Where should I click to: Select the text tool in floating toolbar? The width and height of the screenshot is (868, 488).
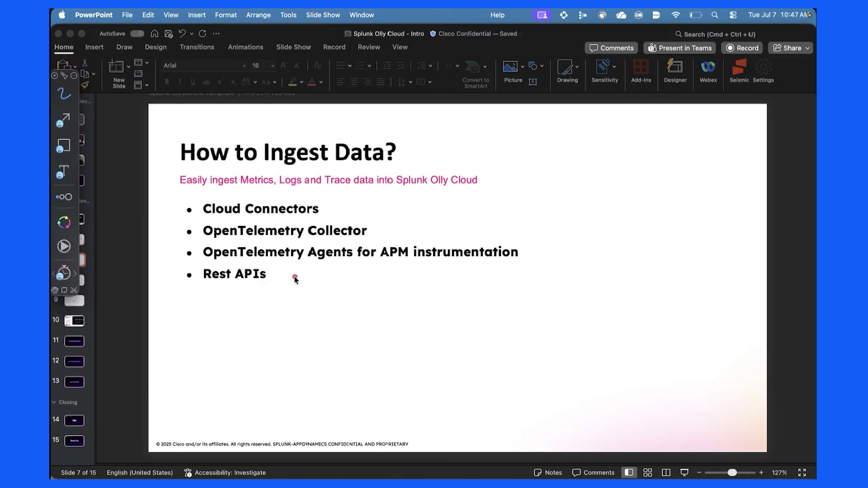(x=63, y=172)
